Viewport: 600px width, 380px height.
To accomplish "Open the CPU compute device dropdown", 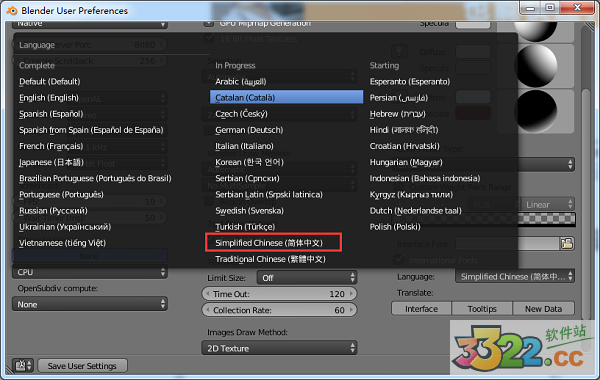I will [90, 272].
